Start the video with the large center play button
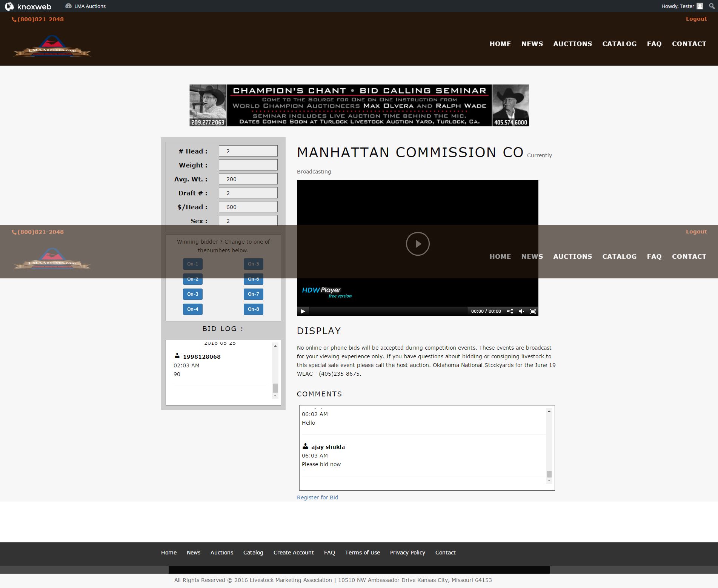The width and height of the screenshot is (718, 588). pyautogui.click(x=418, y=244)
